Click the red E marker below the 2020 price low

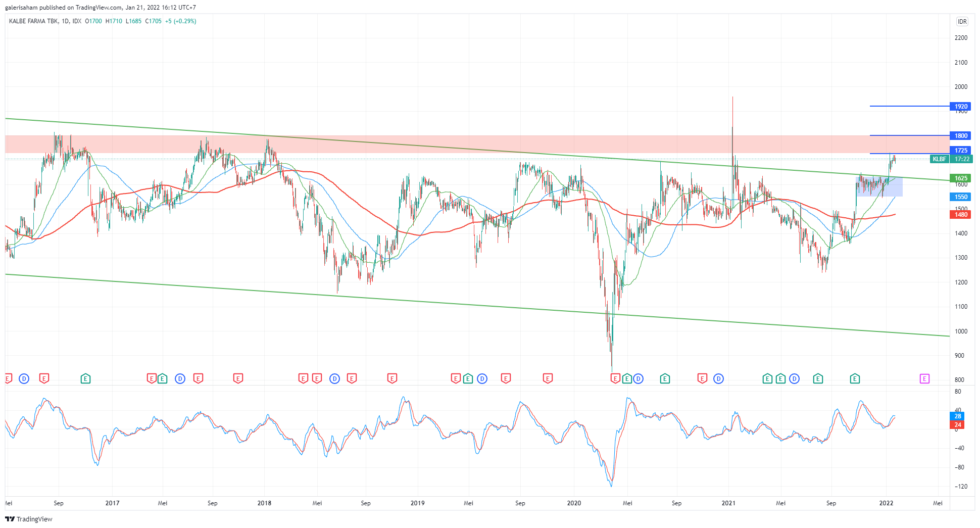pos(615,378)
